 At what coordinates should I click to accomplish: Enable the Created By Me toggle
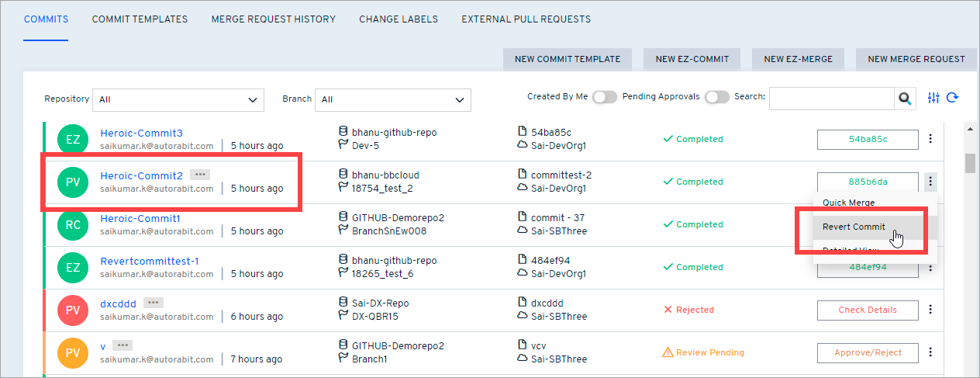pyautogui.click(x=605, y=97)
